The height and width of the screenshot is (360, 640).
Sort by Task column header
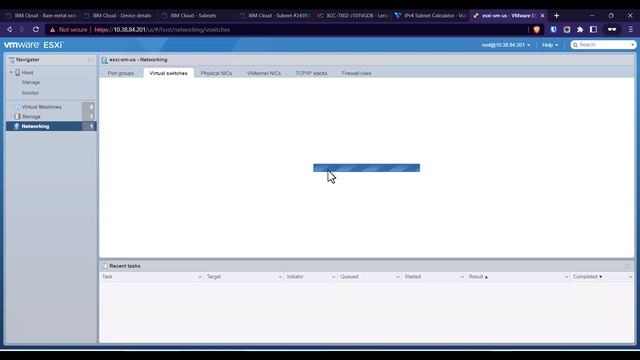click(107, 277)
